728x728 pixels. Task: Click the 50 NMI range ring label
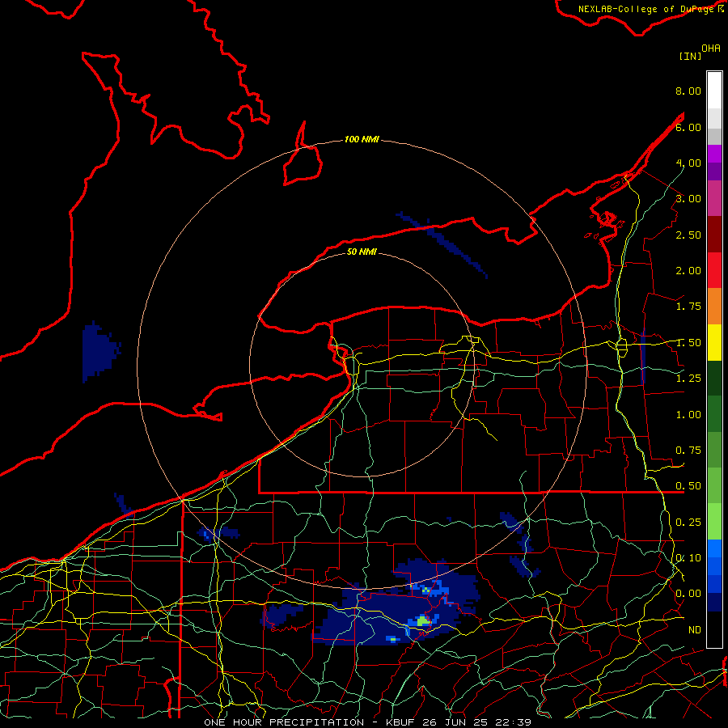[362, 252]
